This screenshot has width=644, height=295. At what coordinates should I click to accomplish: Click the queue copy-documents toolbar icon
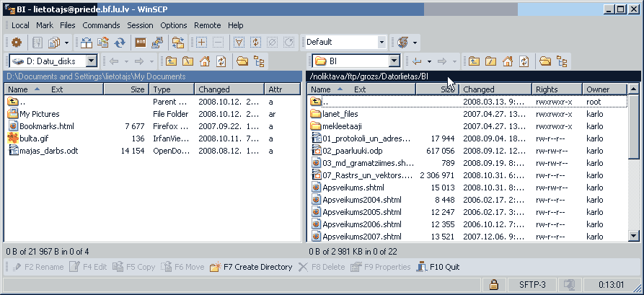coord(53,42)
